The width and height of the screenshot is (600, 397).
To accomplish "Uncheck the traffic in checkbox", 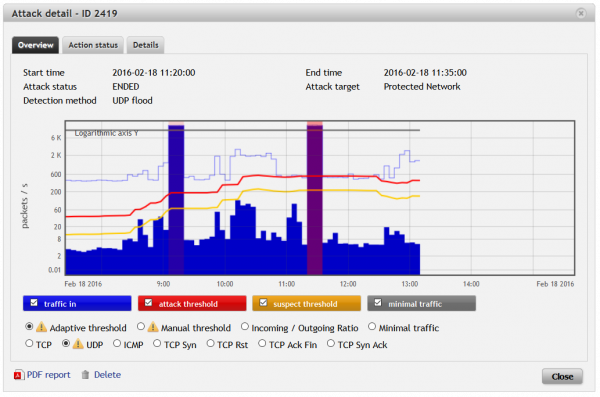I will pos(34,303).
